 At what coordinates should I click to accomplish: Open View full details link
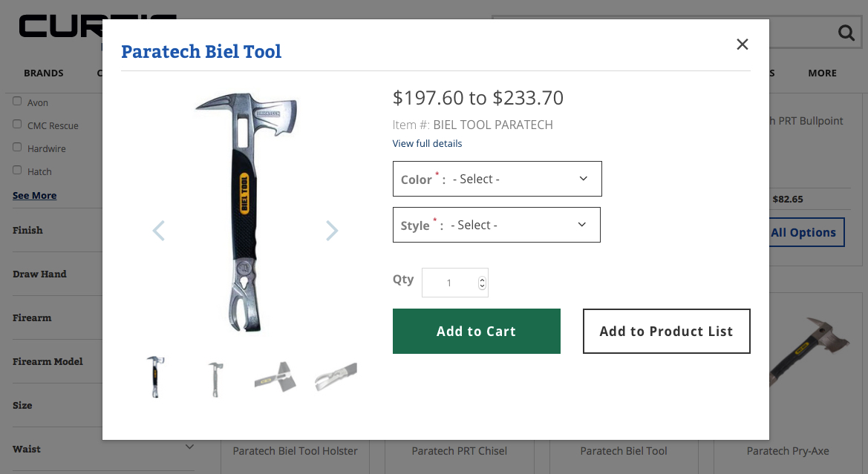[427, 143]
